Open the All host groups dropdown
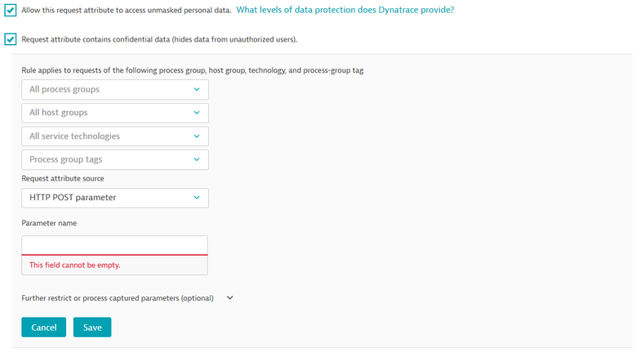644x352 pixels. (x=115, y=113)
